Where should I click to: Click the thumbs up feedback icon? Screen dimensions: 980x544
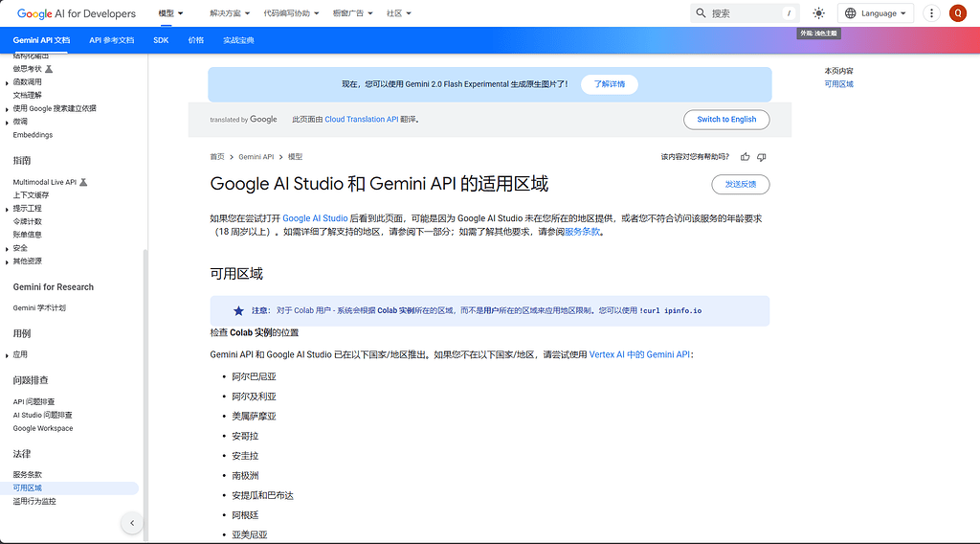pos(745,157)
